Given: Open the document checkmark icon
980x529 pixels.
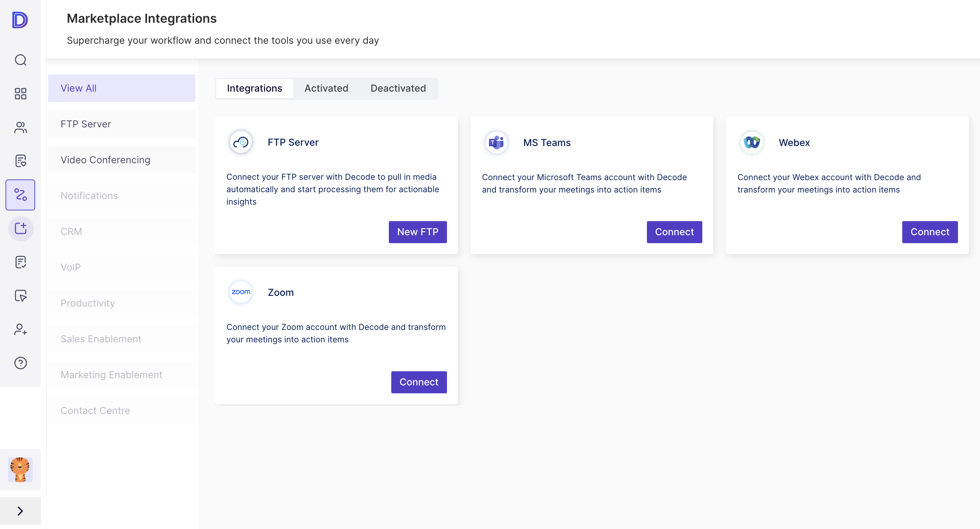Looking at the screenshot, I should click(21, 262).
